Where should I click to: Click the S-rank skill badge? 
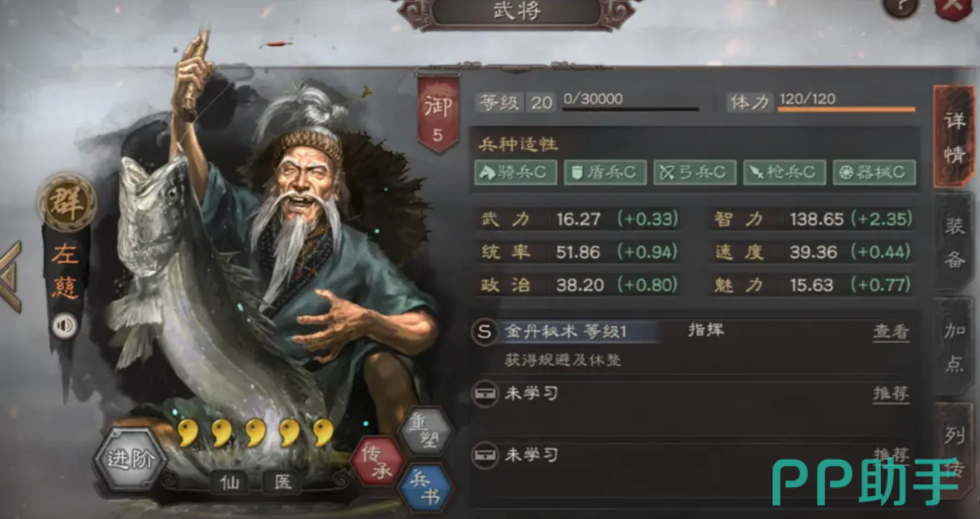coord(484,332)
